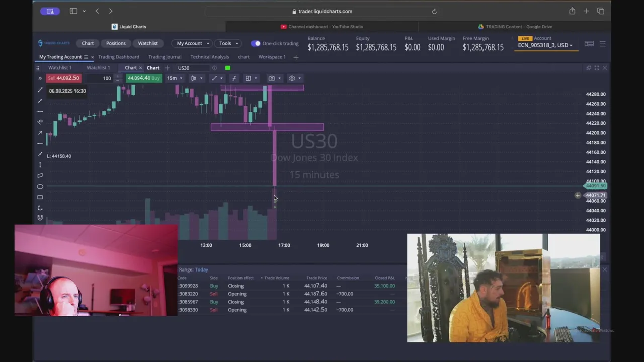Switch to the Trading Journal workspace tab
Screen dimensions: 644x362
point(165,57)
